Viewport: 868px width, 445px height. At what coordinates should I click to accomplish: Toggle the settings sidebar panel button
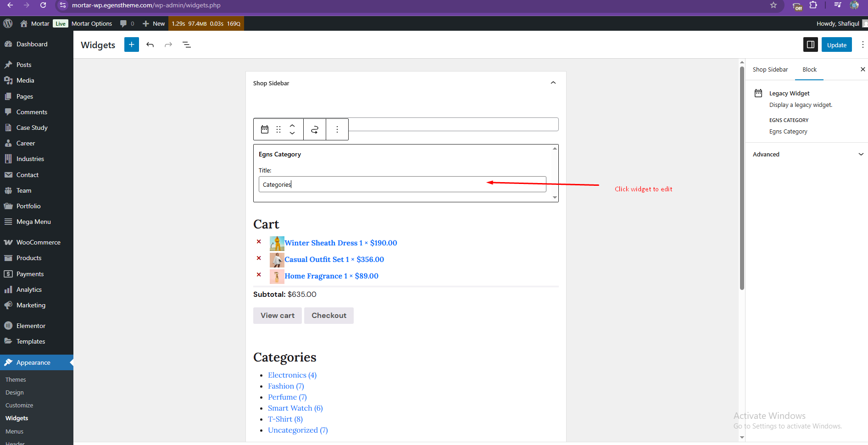811,44
